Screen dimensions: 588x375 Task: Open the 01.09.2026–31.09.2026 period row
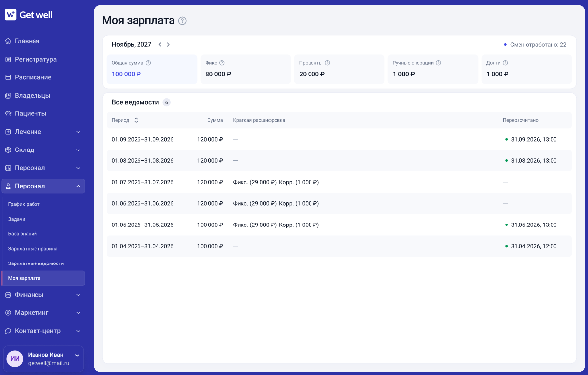pos(339,139)
